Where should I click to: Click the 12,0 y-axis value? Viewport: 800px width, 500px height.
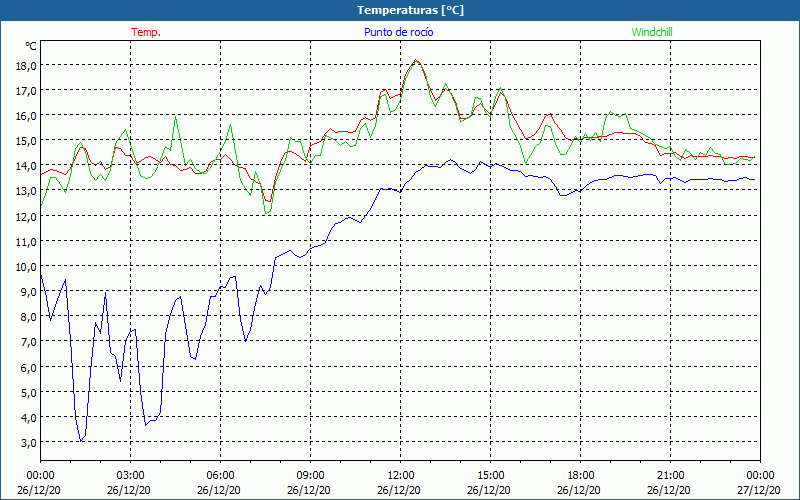point(27,216)
